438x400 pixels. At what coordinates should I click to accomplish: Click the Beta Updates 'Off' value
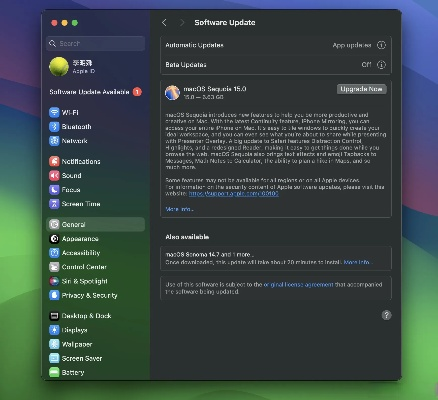click(366, 65)
